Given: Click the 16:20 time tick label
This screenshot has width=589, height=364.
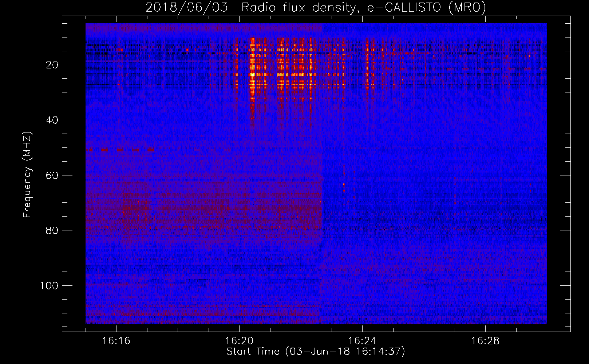Looking at the screenshot, I should 240,341.
